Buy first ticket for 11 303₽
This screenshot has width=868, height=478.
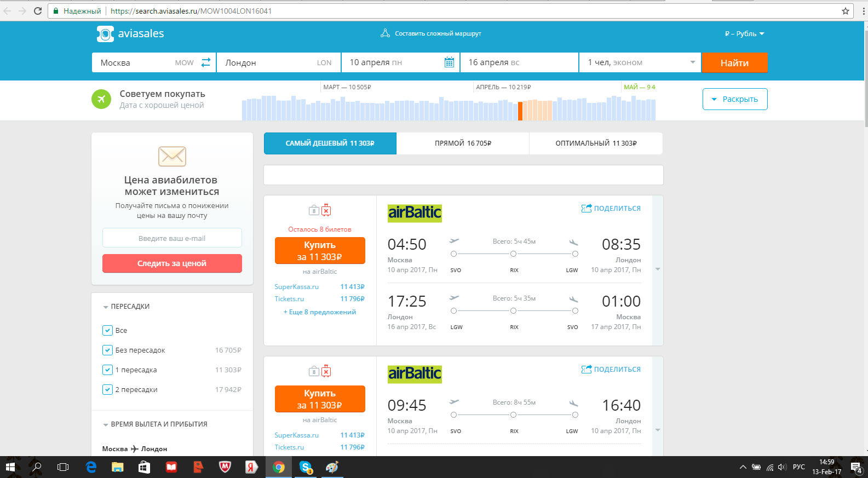pyautogui.click(x=320, y=251)
